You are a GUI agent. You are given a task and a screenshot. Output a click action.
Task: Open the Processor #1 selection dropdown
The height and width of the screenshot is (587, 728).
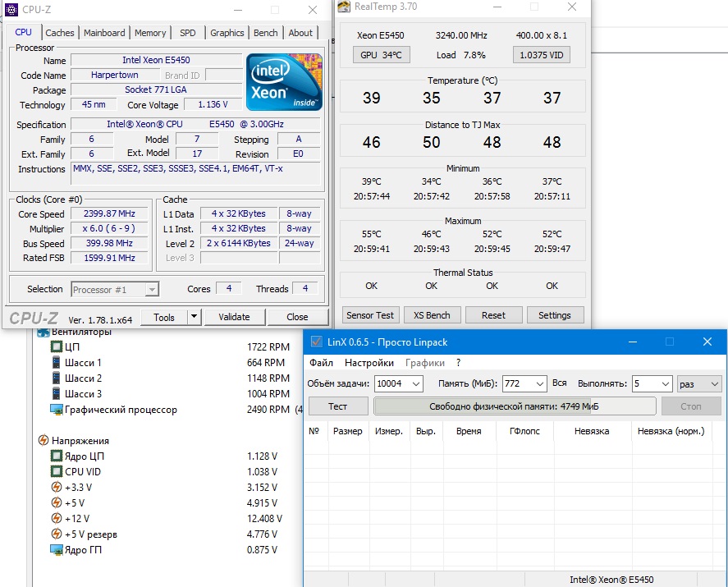[151, 290]
